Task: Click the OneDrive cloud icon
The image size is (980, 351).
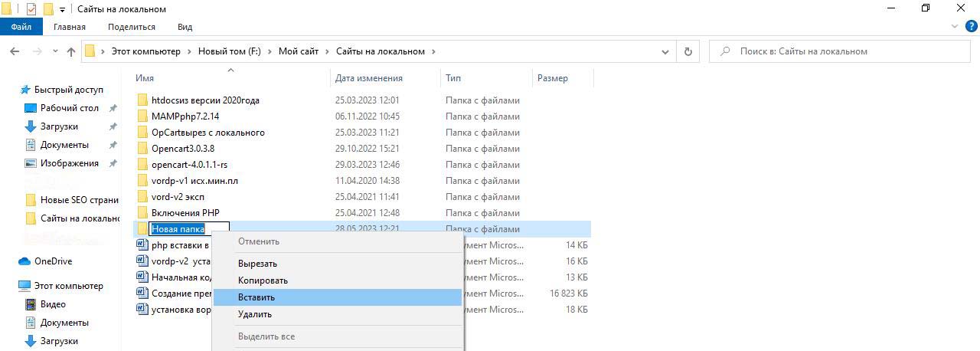Action: 24,261
